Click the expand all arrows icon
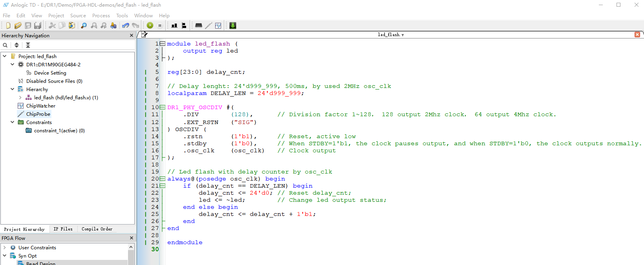Image resolution: width=644 pixels, height=265 pixels. point(16,45)
